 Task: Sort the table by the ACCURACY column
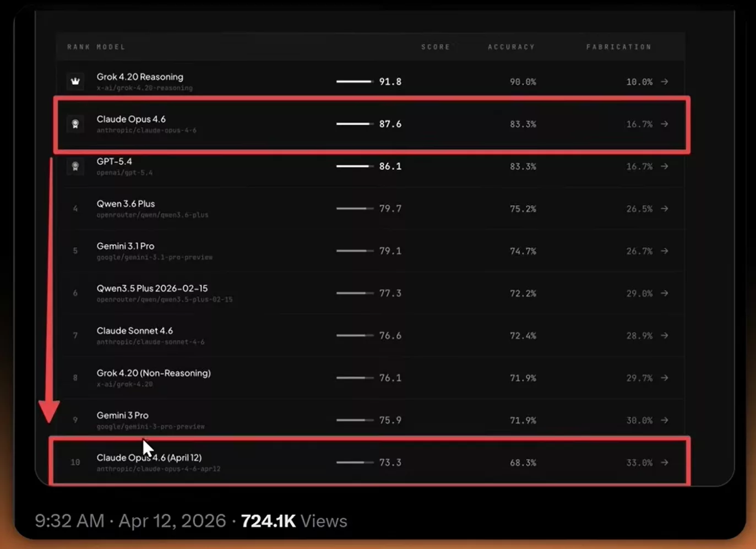click(511, 47)
